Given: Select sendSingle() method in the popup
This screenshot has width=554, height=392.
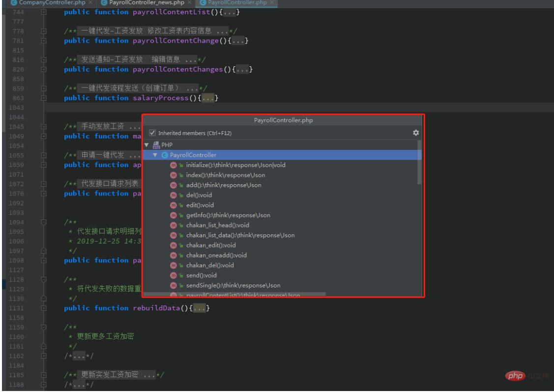Looking at the screenshot, I should pos(233,285).
